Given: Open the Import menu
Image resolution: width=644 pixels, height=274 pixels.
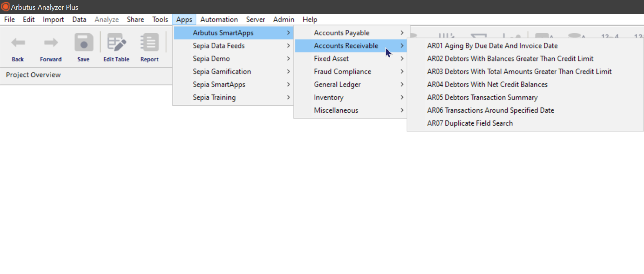Looking at the screenshot, I should pos(53,20).
